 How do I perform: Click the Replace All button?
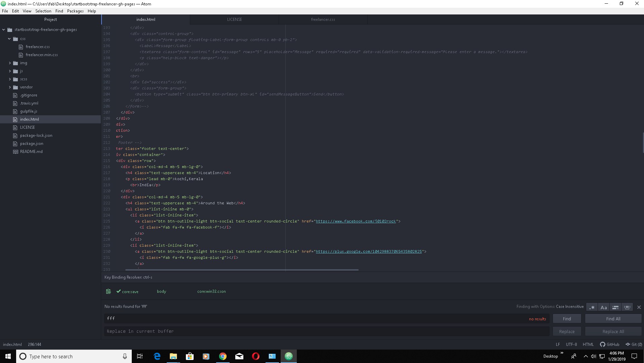click(613, 331)
